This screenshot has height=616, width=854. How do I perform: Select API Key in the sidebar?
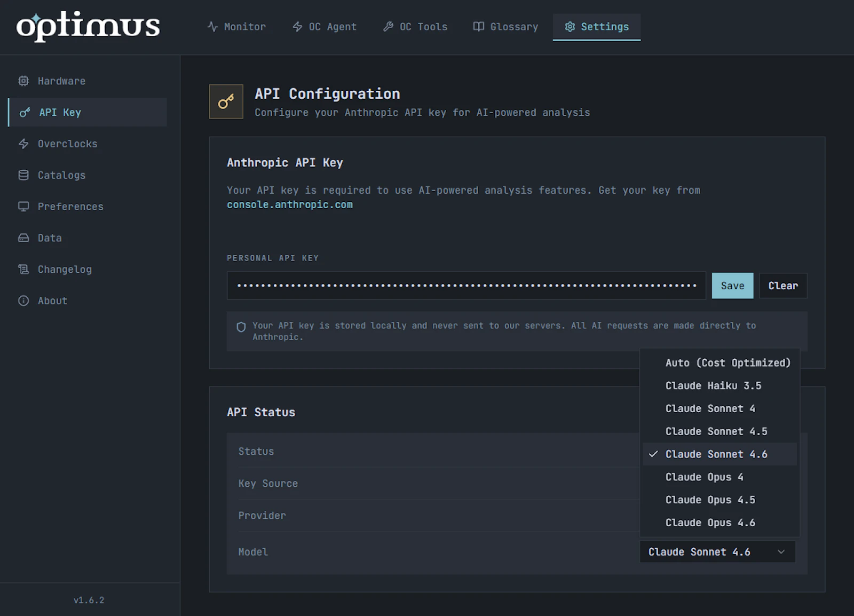pyautogui.click(x=88, y=112)
